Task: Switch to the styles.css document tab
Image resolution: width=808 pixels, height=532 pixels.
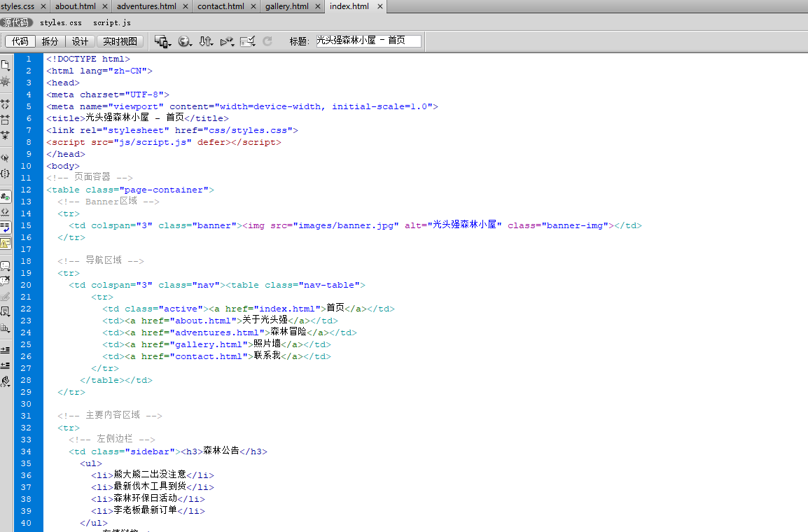Action: (x=17, y=6)
